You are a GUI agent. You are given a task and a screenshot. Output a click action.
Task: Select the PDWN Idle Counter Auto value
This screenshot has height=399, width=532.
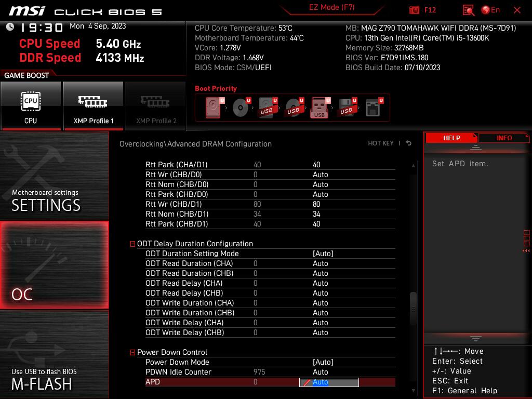click(320, 372)
